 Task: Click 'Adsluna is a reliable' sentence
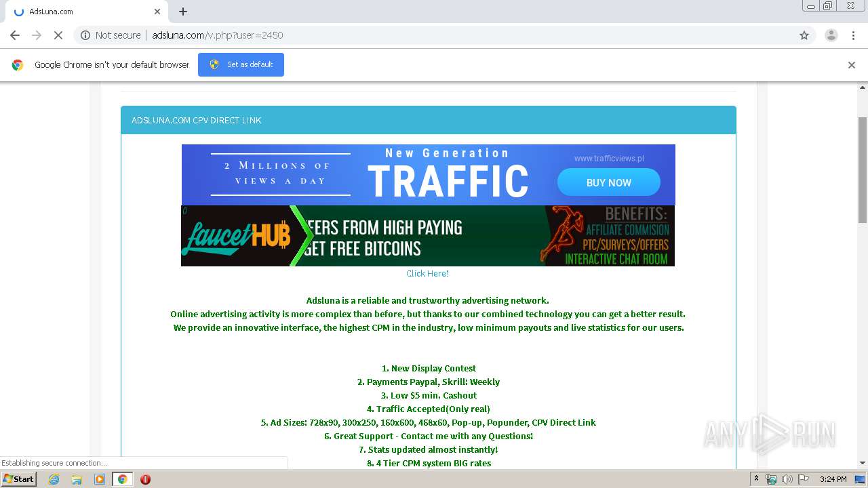[x=428, y=300]
